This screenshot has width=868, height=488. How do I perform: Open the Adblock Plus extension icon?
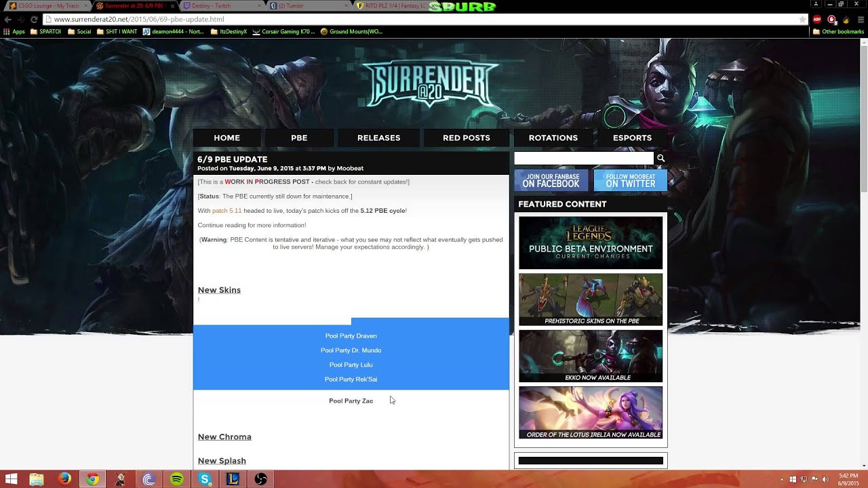(x=817, y=20)
